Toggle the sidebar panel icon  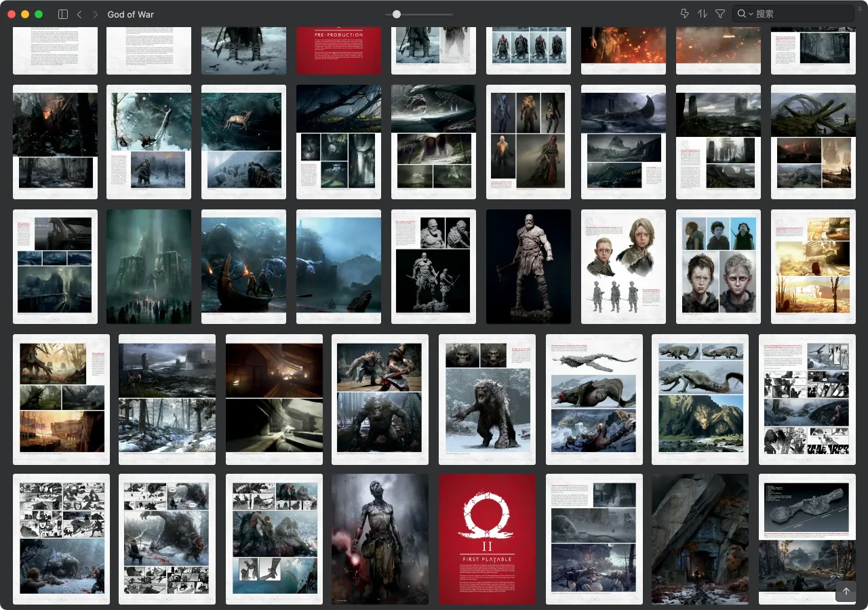click(63, 14)
